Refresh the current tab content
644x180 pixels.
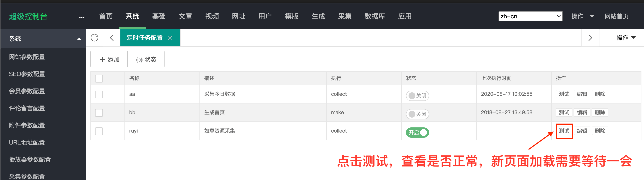pyautogui.click(x=94, y=38)
